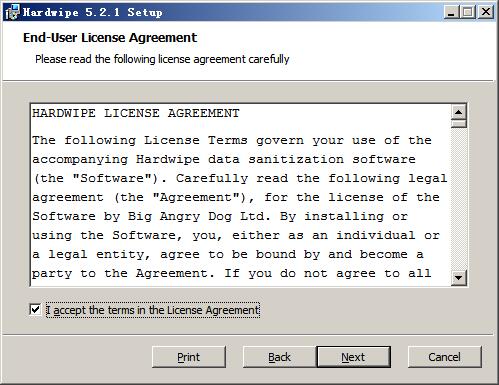This screenshot has height=385, width=499.
Task: Click the scrollbar thumb in license box
Action: tap(459, 124)
